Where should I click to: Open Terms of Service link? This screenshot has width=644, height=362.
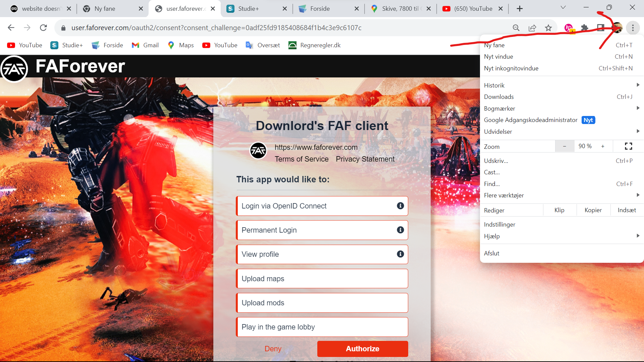(x=302, y=159)
